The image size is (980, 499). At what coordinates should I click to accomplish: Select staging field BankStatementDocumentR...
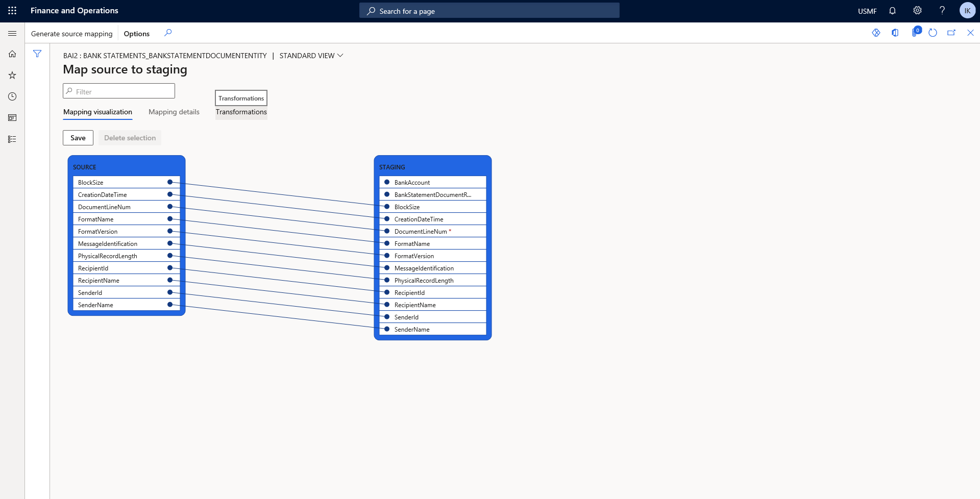(433, 194)
